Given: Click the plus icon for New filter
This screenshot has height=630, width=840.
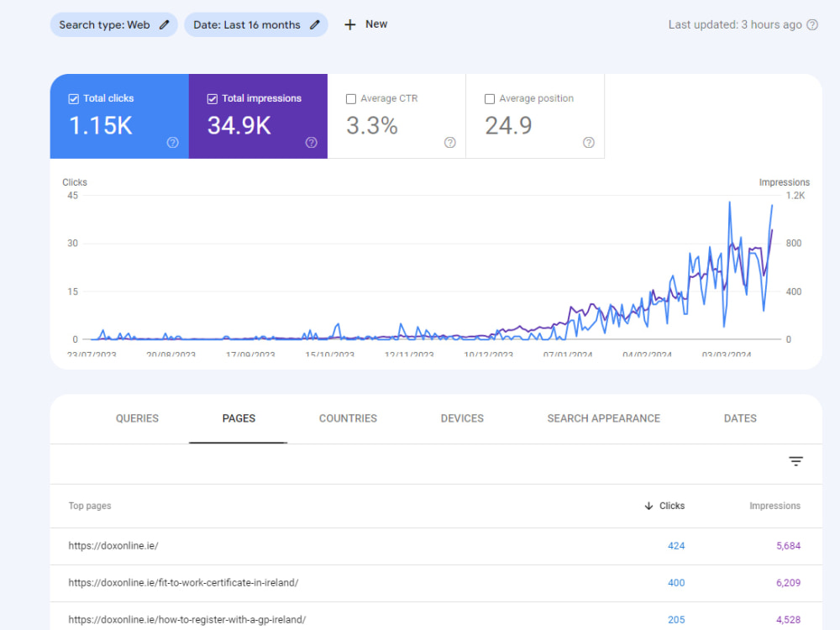Looking at the screenshot, I should pos(349,24).
